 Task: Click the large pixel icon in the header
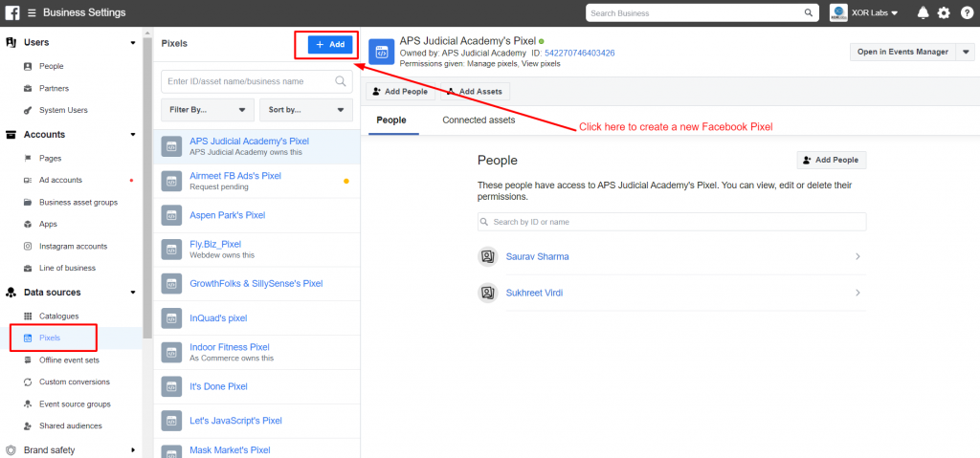381,52
